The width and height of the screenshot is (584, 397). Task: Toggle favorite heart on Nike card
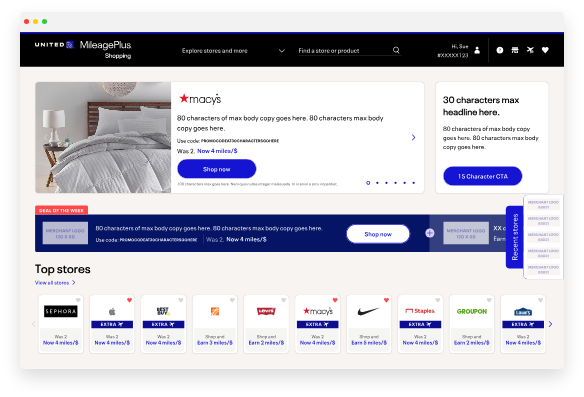click(387, 300)
